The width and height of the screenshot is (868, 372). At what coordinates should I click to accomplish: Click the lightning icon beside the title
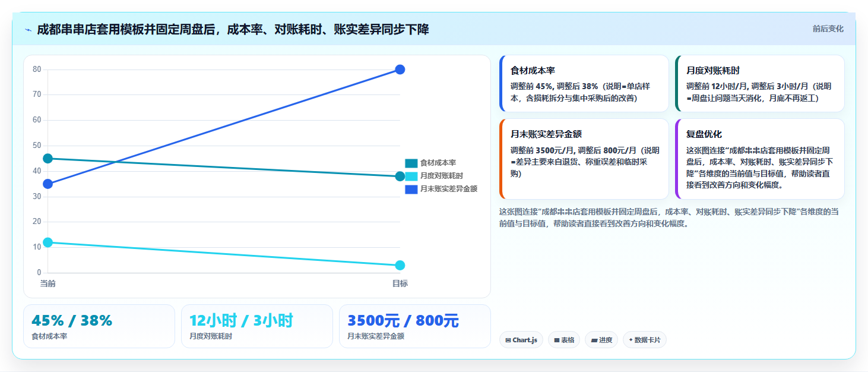[28, 30]
